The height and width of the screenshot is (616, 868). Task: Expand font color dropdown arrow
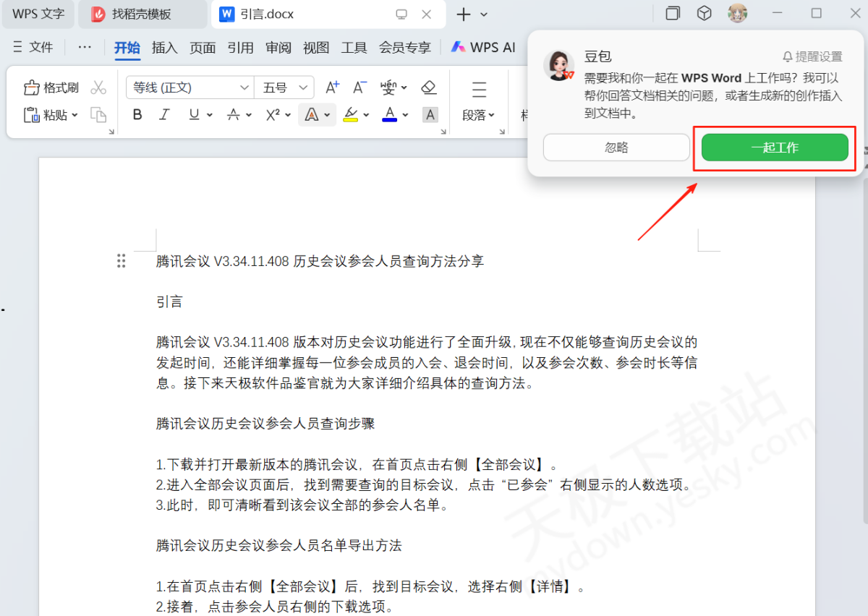[405, 115]
